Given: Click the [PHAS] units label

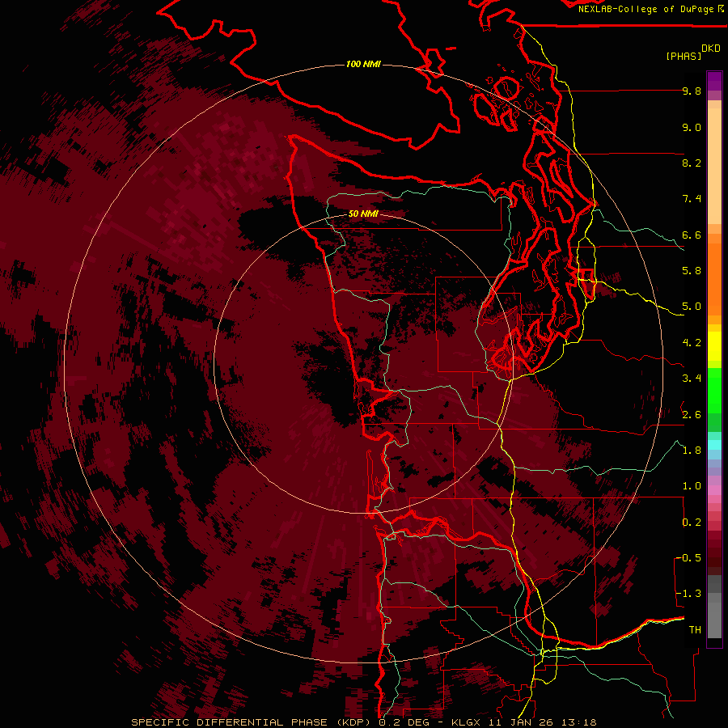Looking at the screenshot, I should point(684,57).
